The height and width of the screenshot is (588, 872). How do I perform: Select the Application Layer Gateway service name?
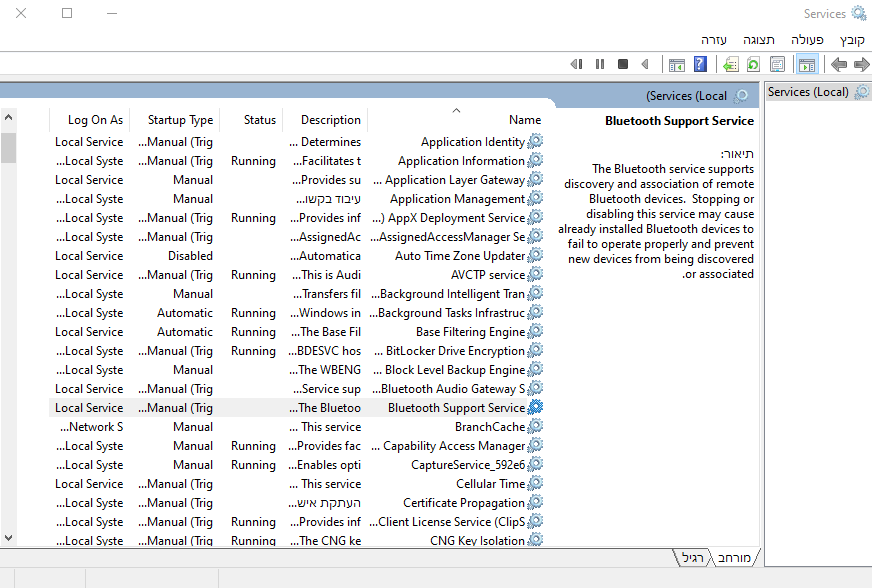coord(449,180)
